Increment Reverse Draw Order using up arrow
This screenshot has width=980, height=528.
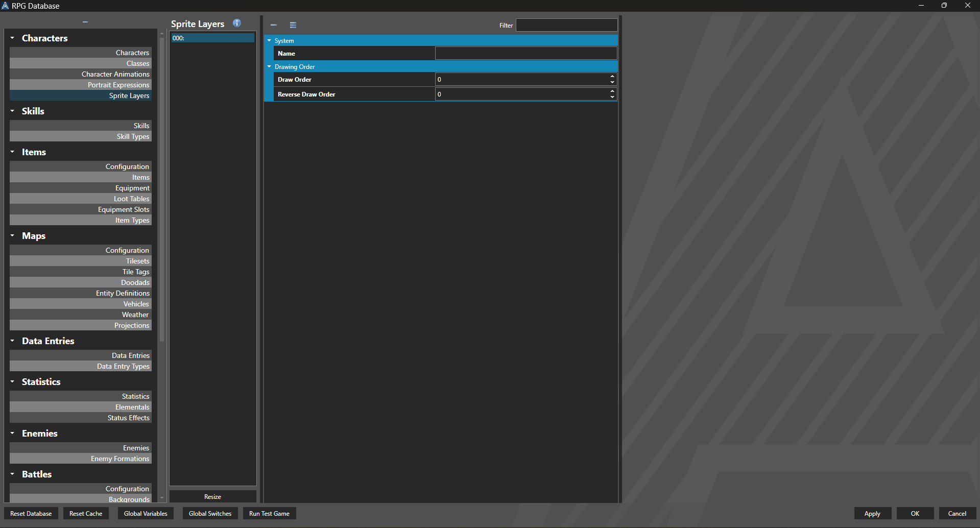click(x=612, y=91)
